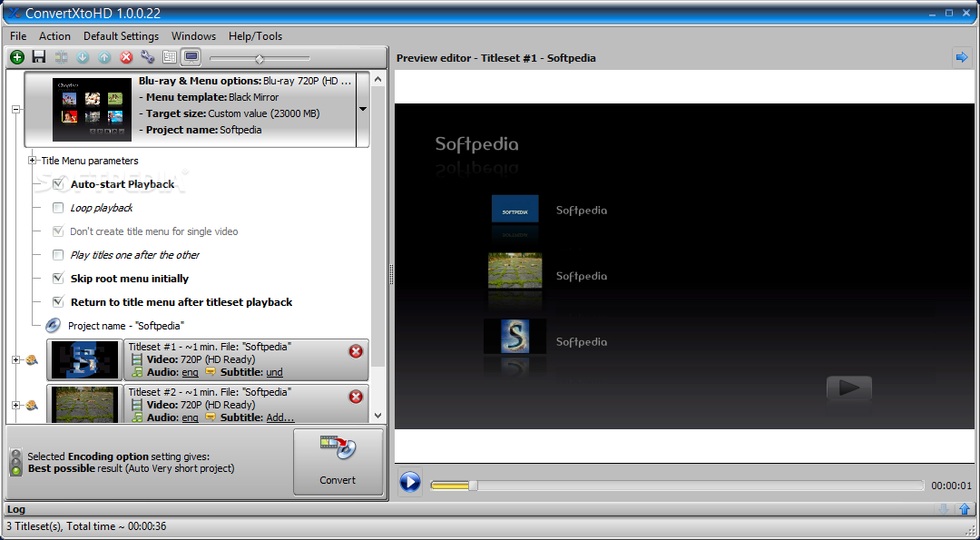Click the Titleset #1 film-reel icon

32,360
